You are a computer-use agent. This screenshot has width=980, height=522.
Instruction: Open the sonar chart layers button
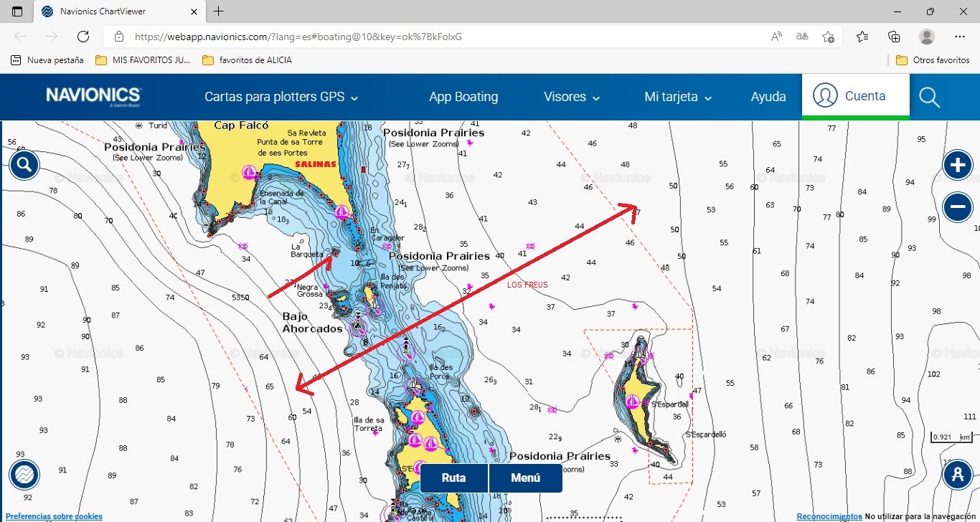[24, 475]
